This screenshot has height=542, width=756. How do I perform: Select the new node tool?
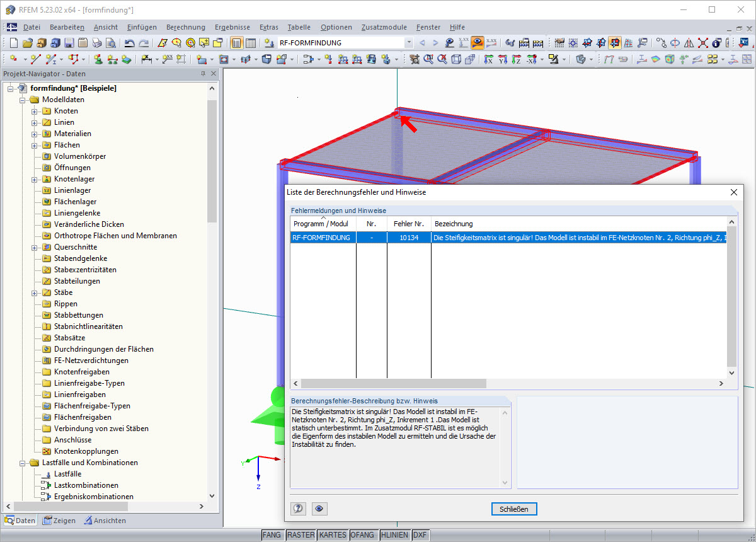click(13, 59)
